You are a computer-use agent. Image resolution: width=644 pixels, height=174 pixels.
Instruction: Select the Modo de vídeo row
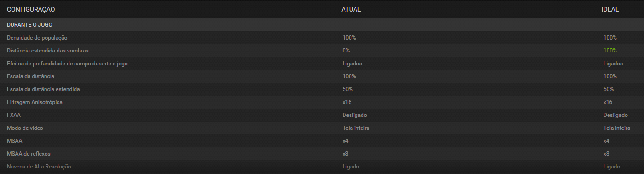pyautogui.click(x=322, y=128)
